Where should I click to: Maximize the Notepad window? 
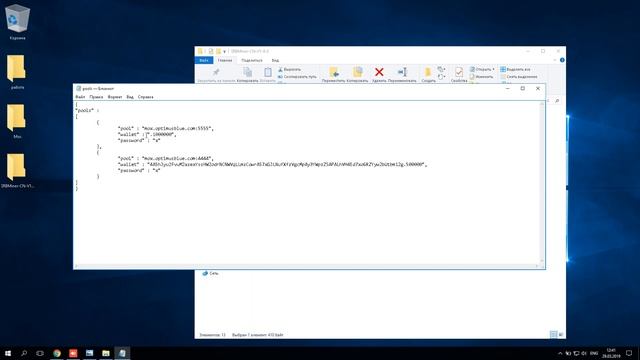522,89
